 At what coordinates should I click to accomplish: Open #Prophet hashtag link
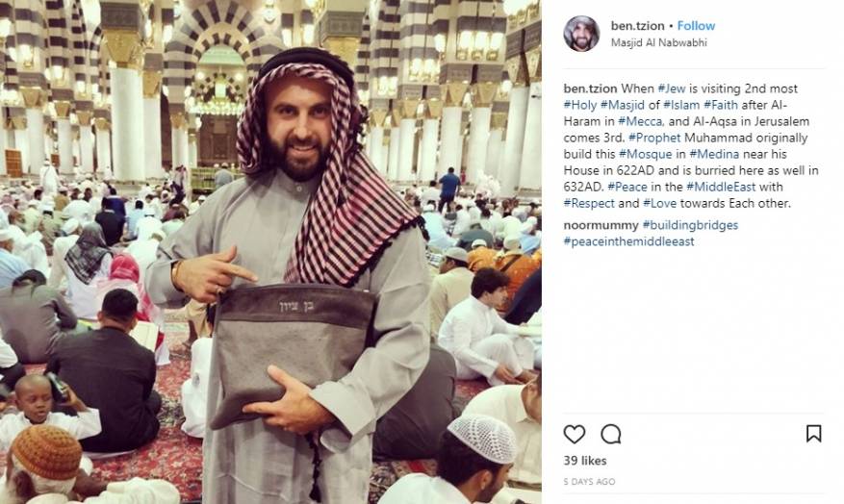(x=654, y=138)
